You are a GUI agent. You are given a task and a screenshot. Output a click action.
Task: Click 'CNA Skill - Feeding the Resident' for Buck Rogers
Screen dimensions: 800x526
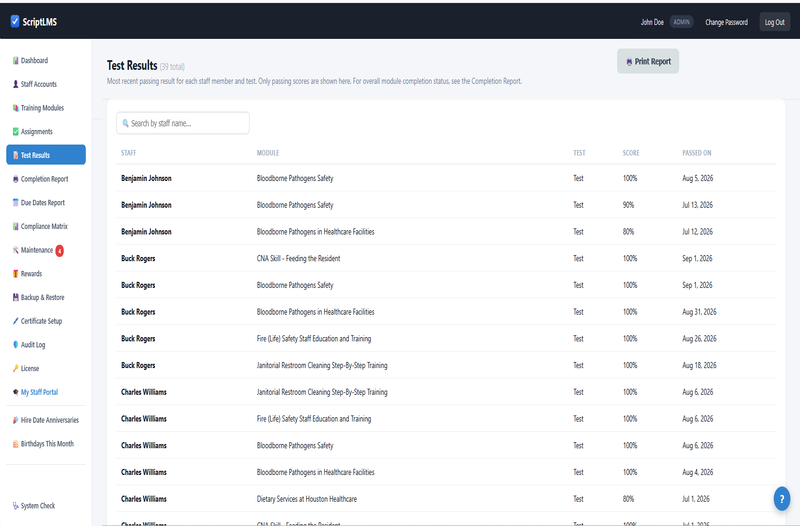tap(298, 258)
